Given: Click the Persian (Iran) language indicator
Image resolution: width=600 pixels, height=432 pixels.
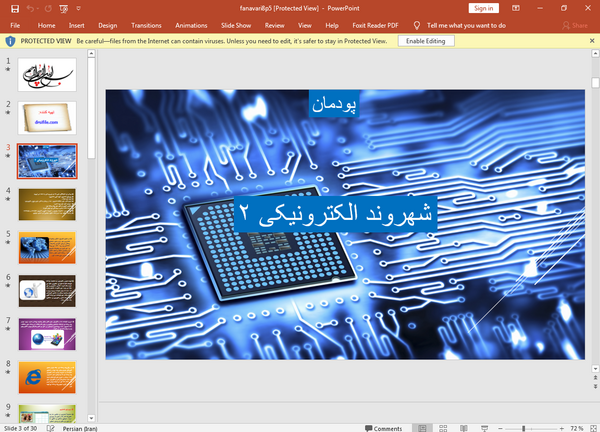Looking at the screenshot, I should 80,429.
